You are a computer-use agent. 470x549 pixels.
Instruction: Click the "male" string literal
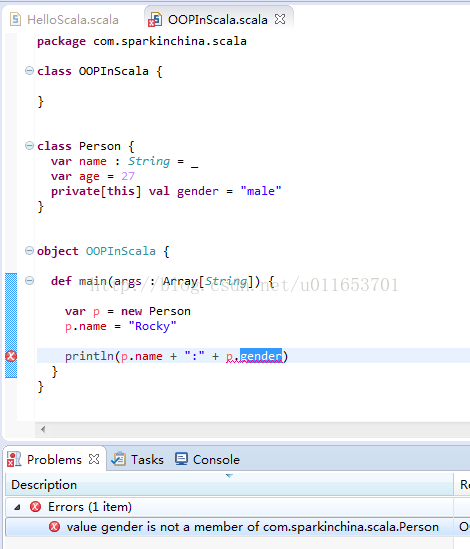pos(261,191)
